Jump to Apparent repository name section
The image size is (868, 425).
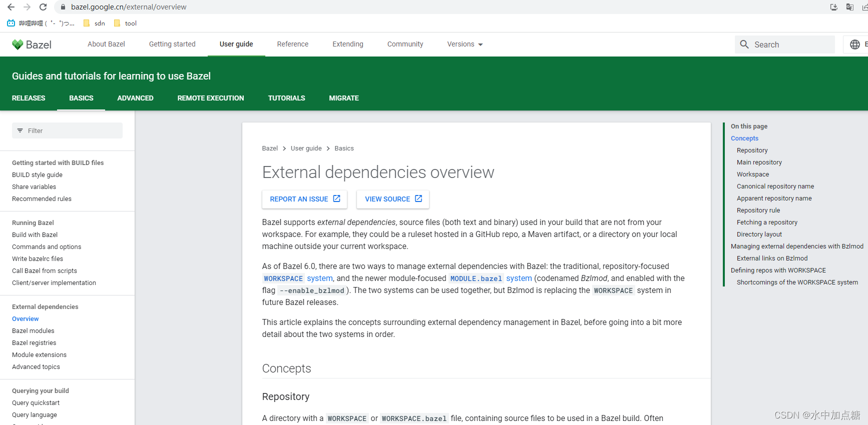coord(774,198)
